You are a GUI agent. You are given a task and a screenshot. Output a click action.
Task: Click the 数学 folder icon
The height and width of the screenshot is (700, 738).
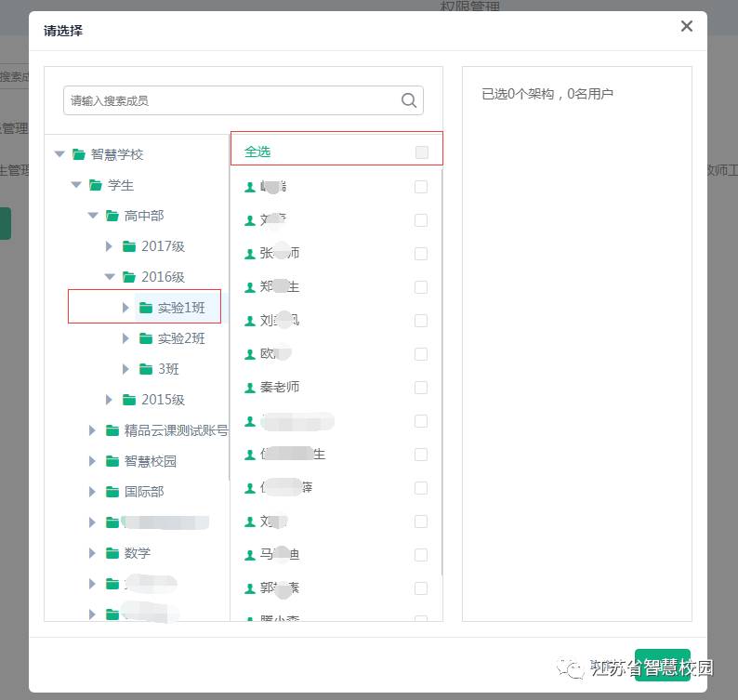pyautogui.click(x=112, y=553)
